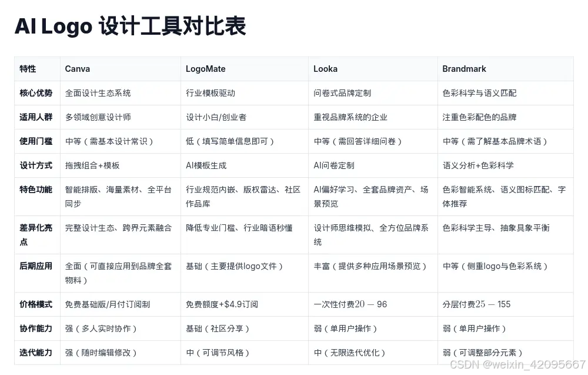Click the '协作能力' row label
The height and width of the screenshot is (375, 588).
pyautogui.click(x=36, y=328)
